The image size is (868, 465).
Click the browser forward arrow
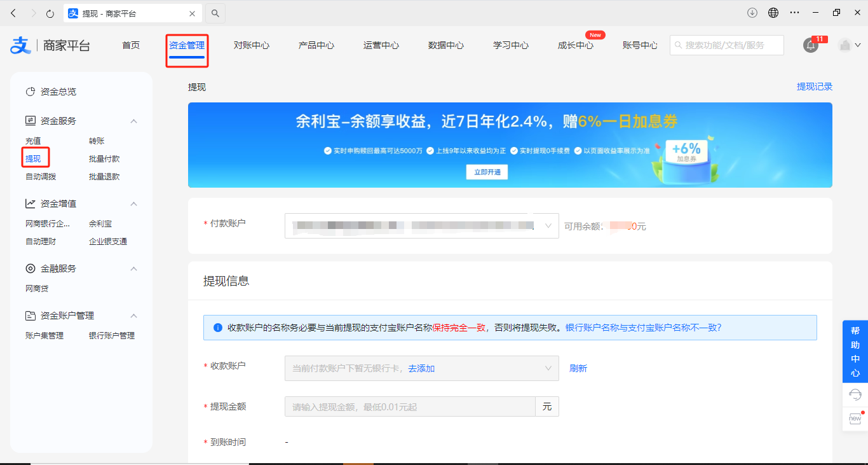coord(32,13)
